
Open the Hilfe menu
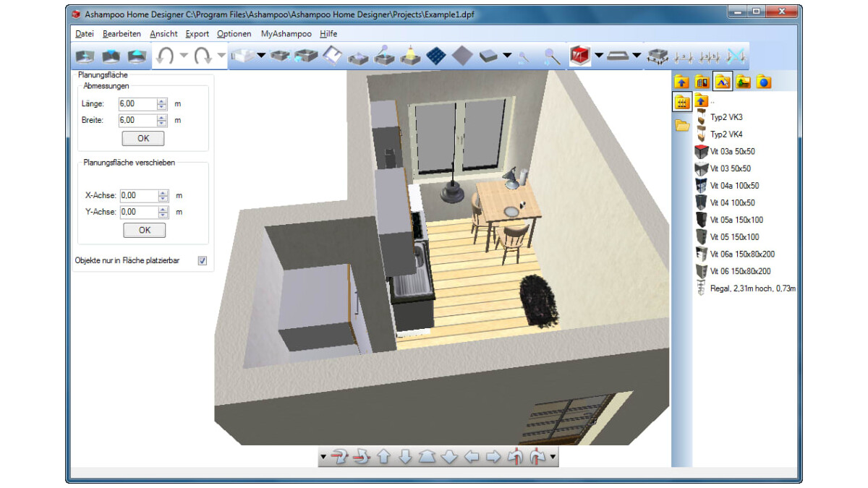pos(328,34)
